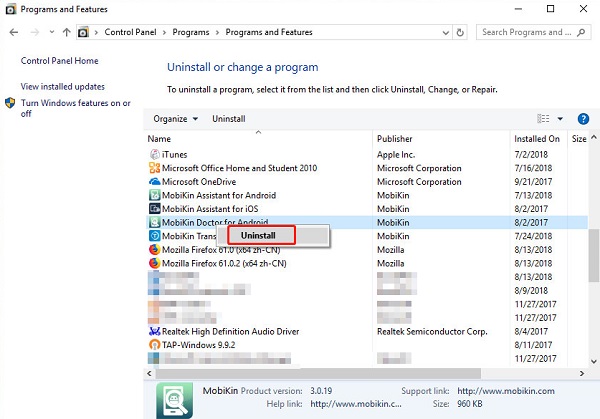Viewport: 600px width, 419px height.
Task: Click the search magnifier icon
Action: [581, 32]
